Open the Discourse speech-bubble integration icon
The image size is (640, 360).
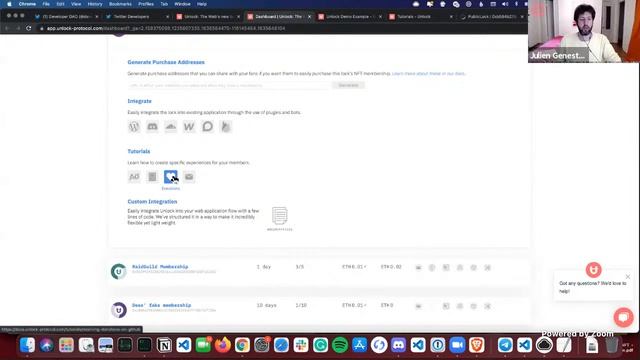207,127
